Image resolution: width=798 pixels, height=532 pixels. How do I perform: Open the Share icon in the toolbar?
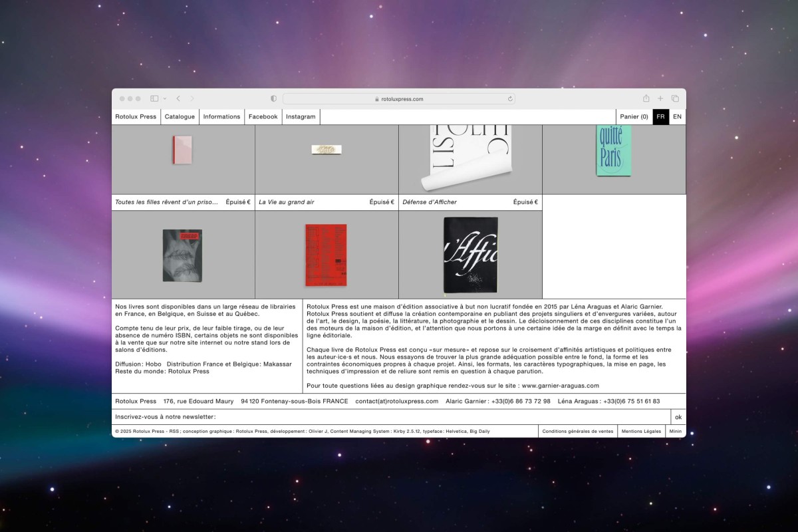pos(646,98)
